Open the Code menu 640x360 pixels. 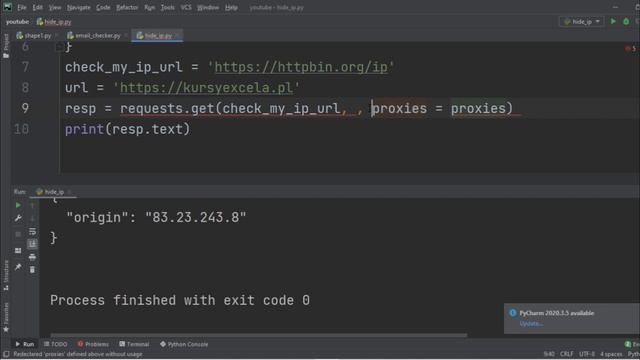point(103,7)
